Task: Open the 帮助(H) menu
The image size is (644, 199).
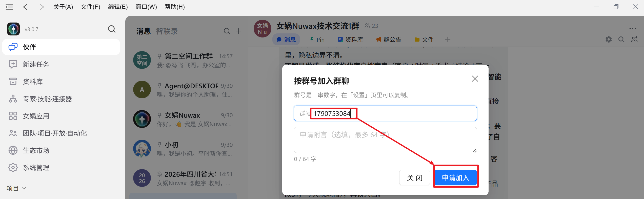Action: click(x=175, y=7)
